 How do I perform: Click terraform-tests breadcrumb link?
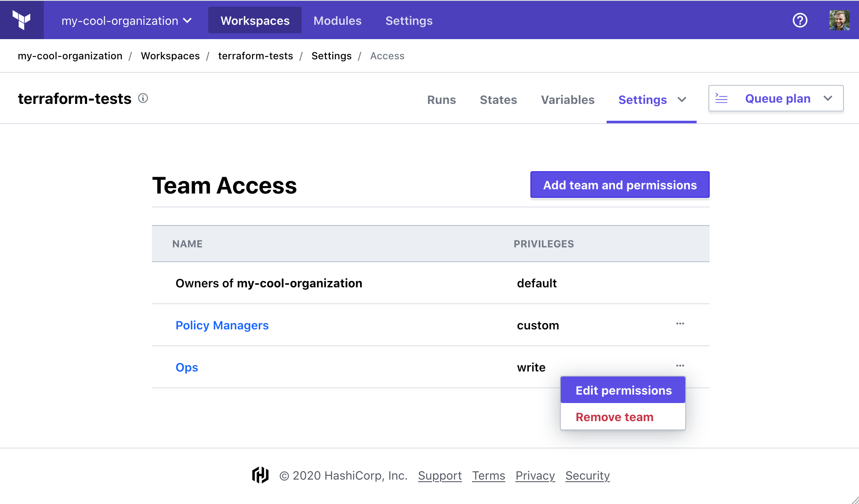255,56
